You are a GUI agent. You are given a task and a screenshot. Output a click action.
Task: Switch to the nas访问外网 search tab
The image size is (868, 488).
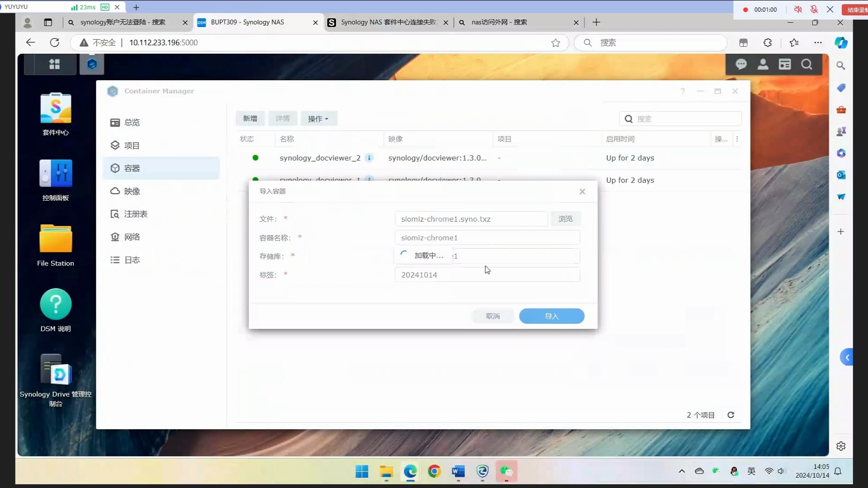click(x=518, y=22)
